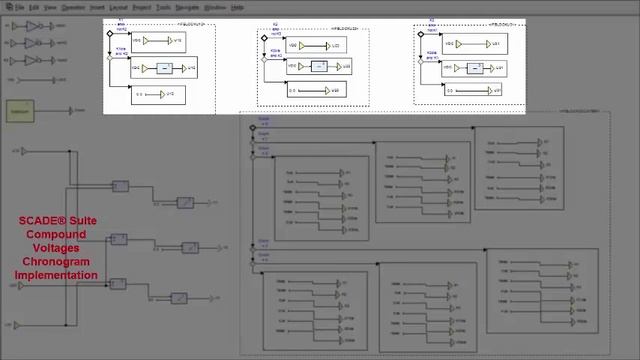640x360 pixels.
Task: Select the 0.0 constant branch box in the rightmost if-block
Action: click(473, 90)
